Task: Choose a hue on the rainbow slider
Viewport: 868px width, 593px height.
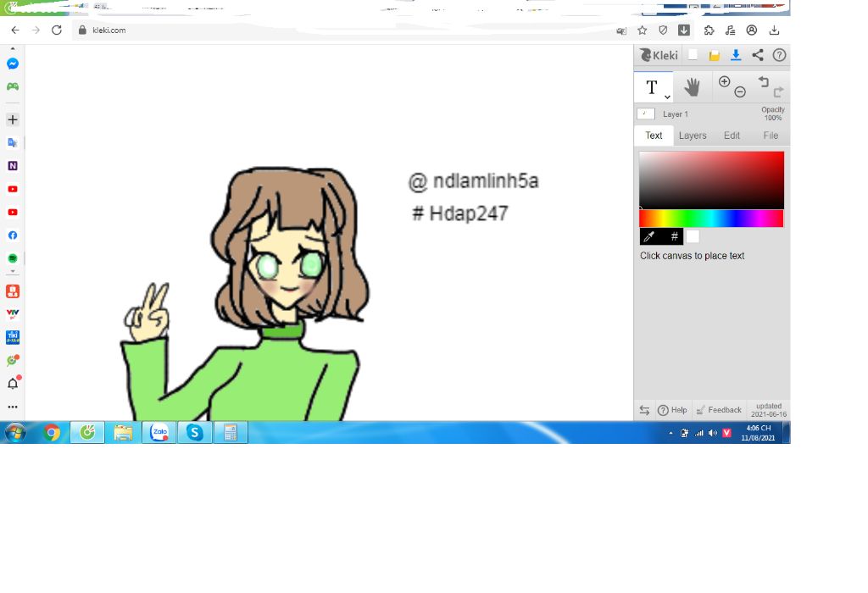Action: coord(711,219)
